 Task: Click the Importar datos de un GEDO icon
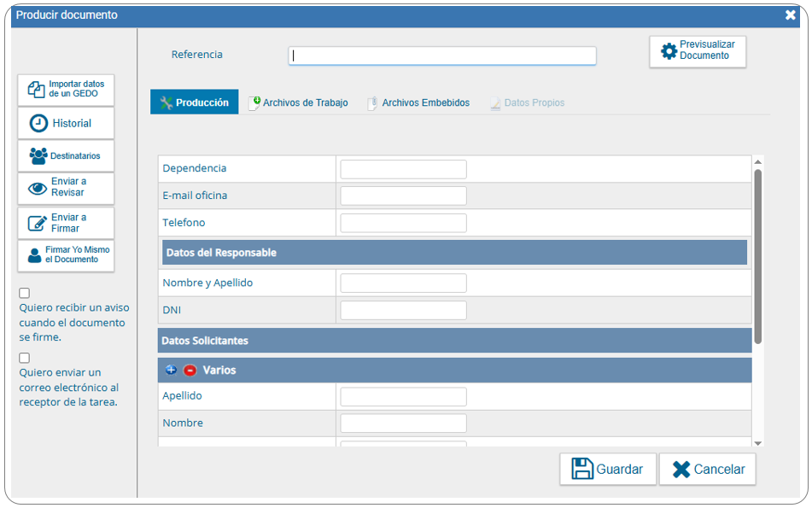(36, 89)
